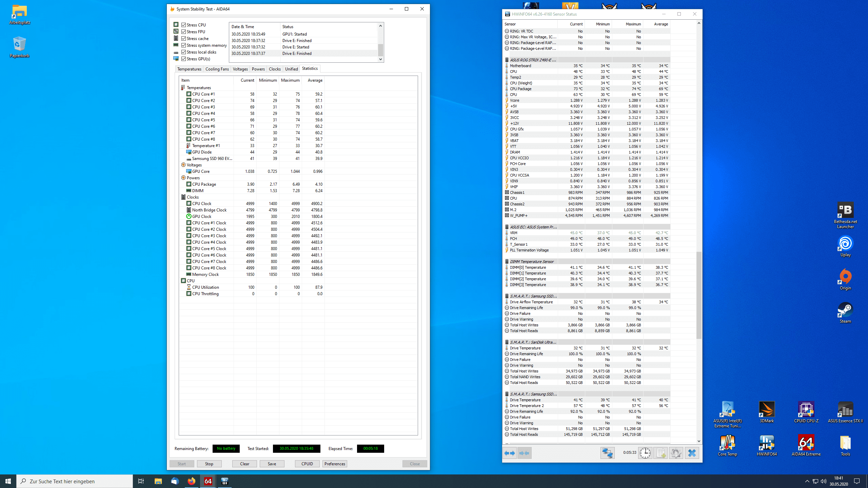868x488 pixels.
Task: Open HWiNFO64 sensor settings gear
Action: 676,453
